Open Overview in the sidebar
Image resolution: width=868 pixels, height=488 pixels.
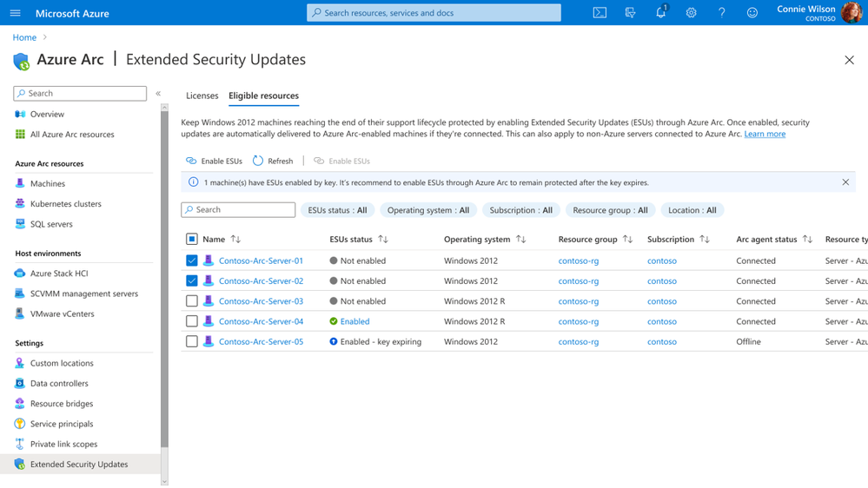[x=47, y=114]
